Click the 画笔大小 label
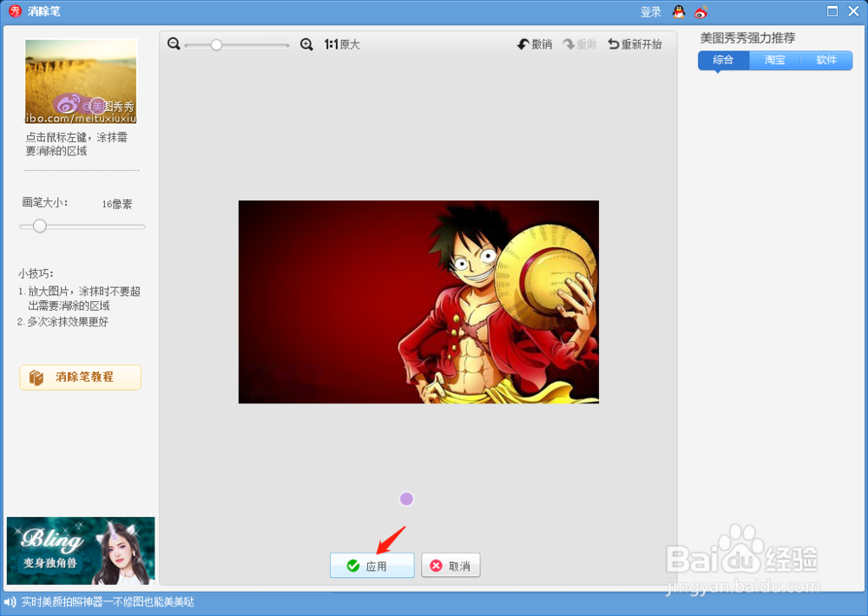 point(45,202)
